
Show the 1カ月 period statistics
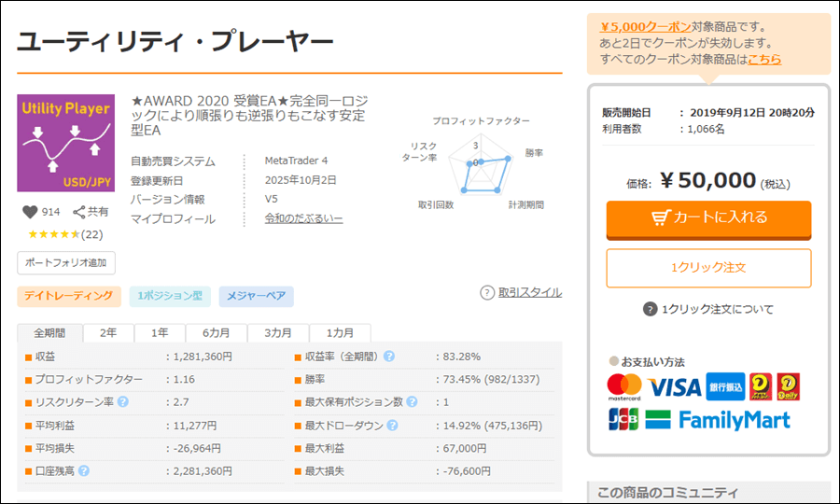[340, 333]
